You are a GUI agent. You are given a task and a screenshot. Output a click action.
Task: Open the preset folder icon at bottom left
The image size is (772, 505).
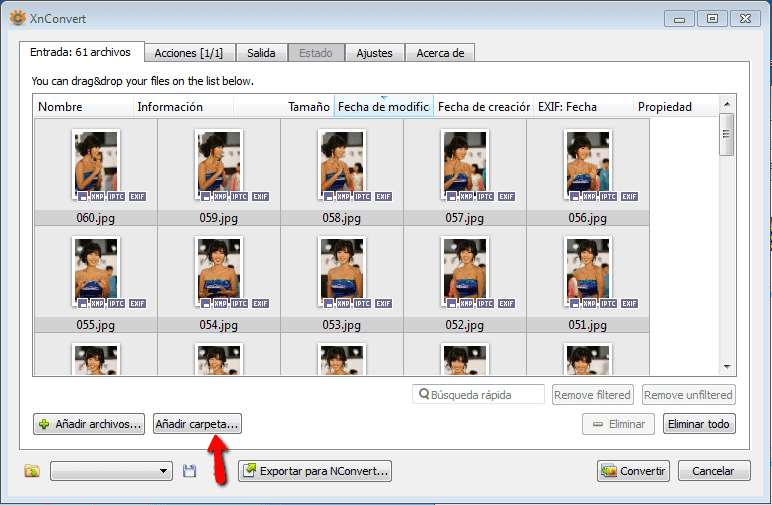pyautogui.click(x=32, y=471)
